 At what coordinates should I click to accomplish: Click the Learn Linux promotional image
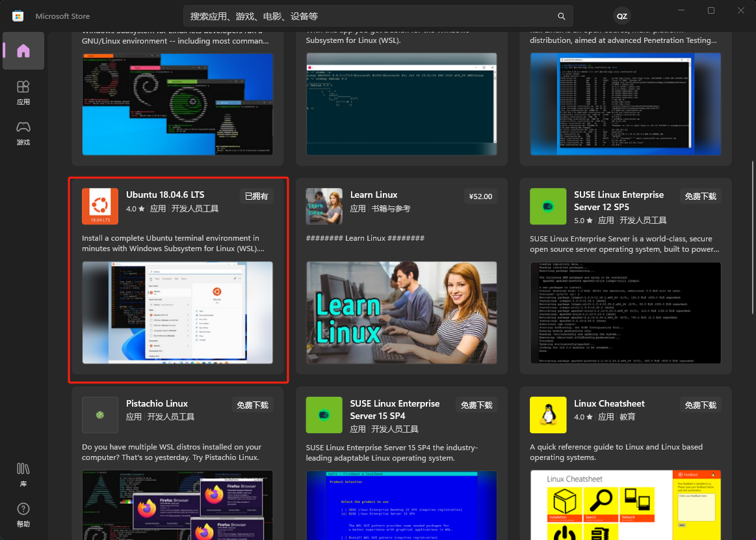(402, 313)
